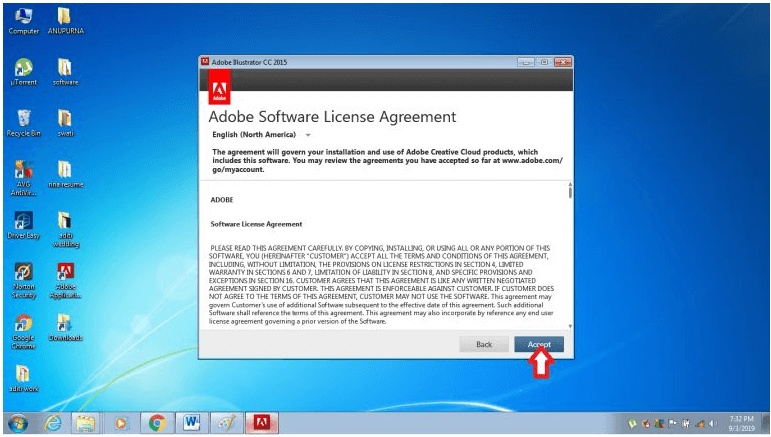Image resolution: width=771 pixels, height=437 pixels.
Task: Click the license text scrollbar thumb
Action: 570,190
